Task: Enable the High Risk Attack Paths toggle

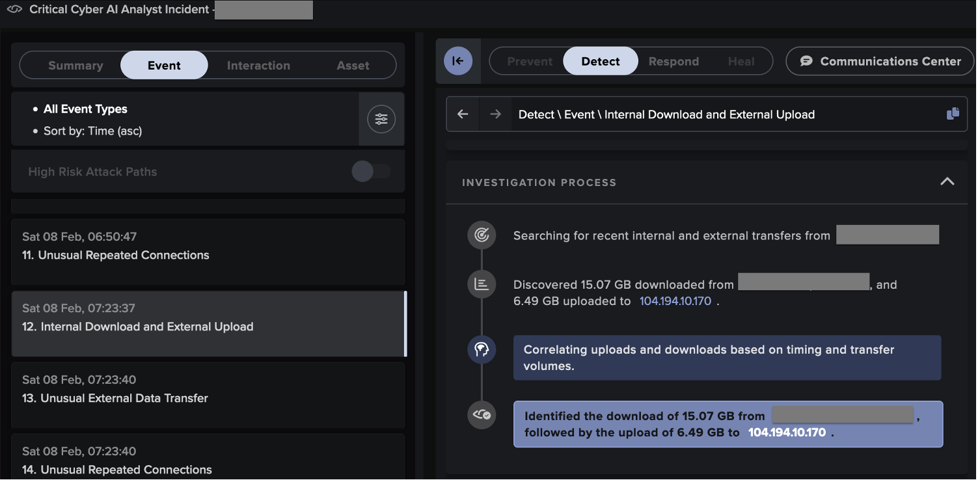Action: point(371,171)
